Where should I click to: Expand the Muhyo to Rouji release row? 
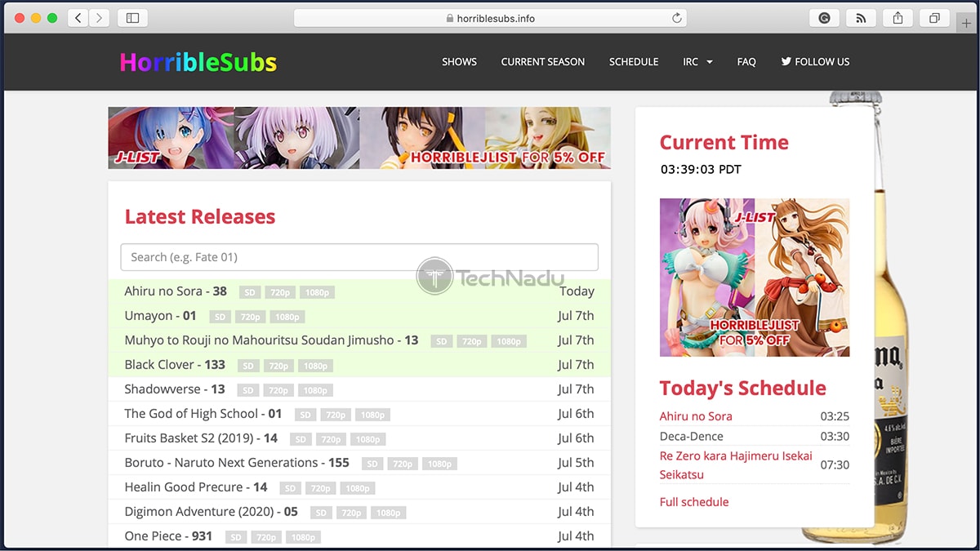click(359, 340)
